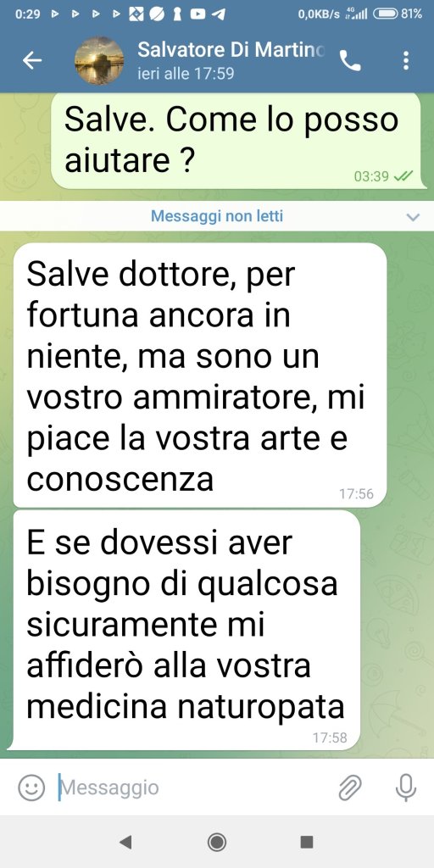Open contact info via Salvatore Di Martino name
Screen dimensions: 434x868
coord(231,50)
